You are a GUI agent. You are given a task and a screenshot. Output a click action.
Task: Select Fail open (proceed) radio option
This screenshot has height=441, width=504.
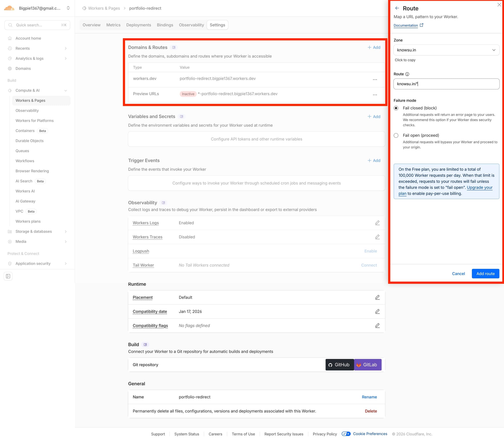396,135
